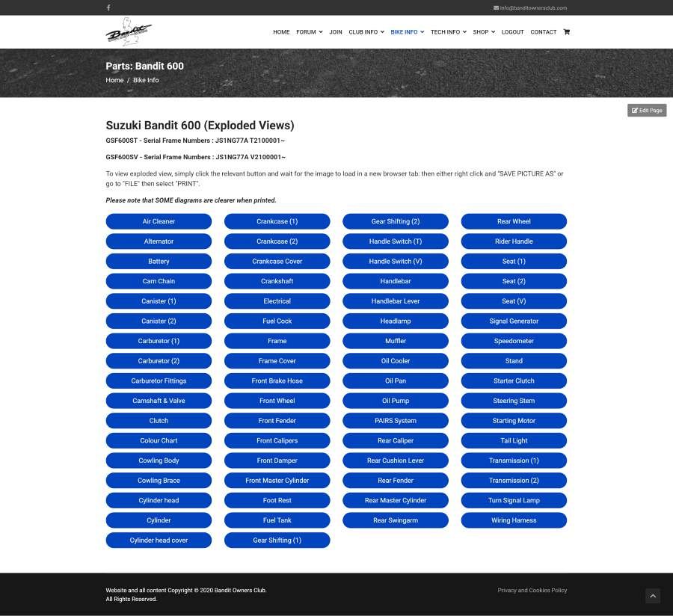Open the Colour Chart diagram button
Screen dimensions: 673x616
click(x=159, y=441)
